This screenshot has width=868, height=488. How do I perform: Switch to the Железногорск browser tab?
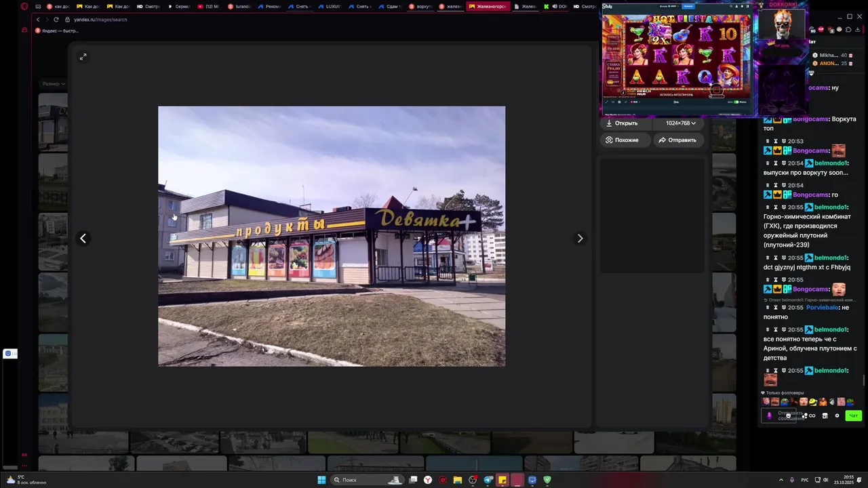[488, 6]
